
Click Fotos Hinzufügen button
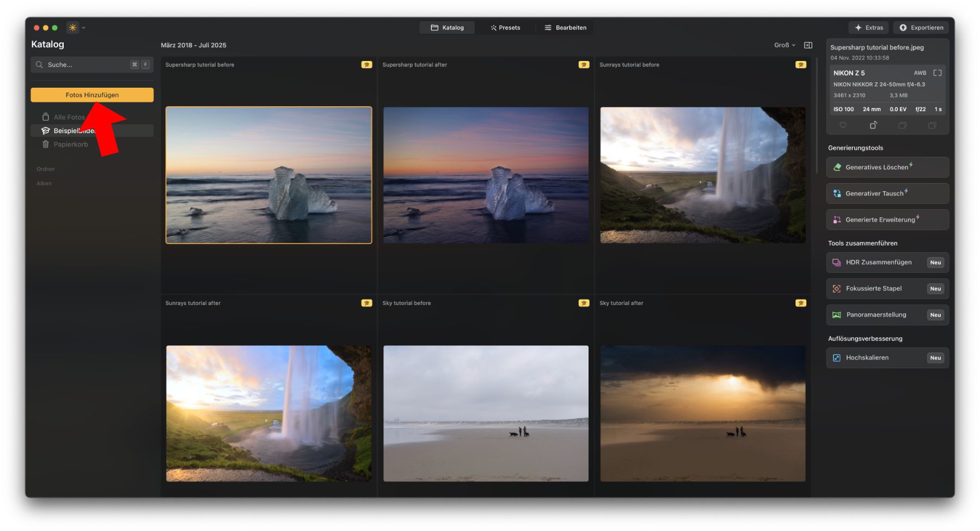click(x=92, y=95)
